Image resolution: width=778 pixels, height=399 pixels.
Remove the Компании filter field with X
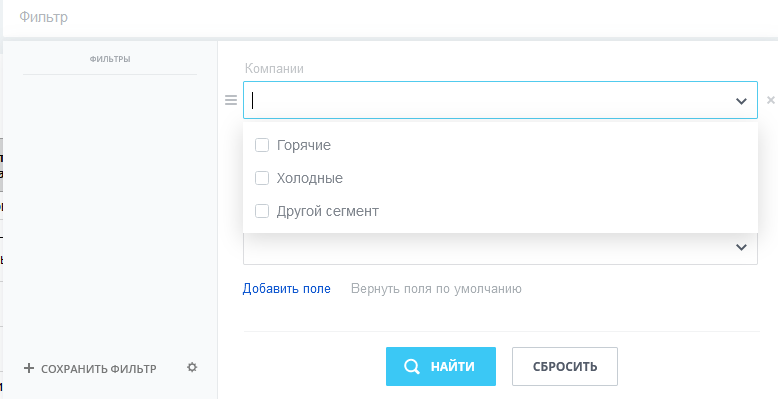pos(771,100)
